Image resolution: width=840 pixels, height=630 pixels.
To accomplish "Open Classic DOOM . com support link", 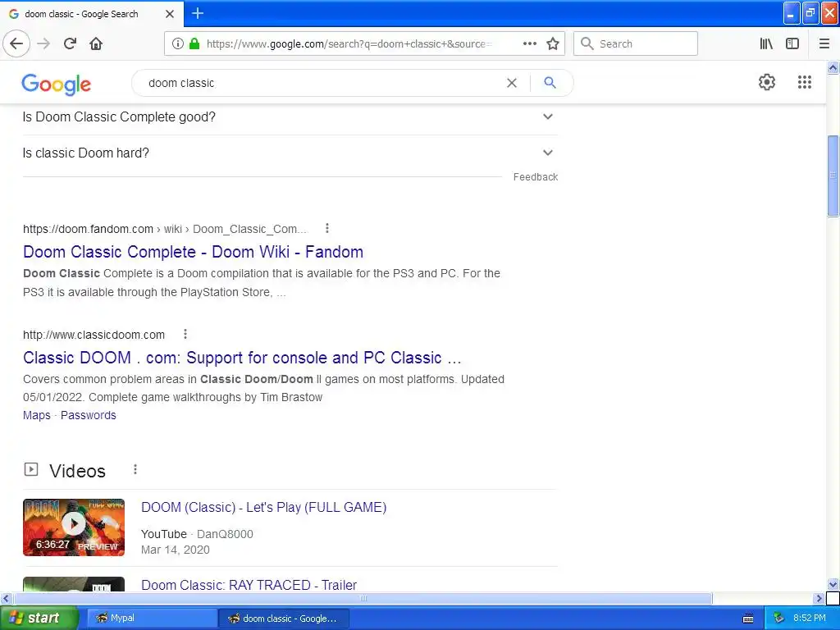I will [242, 358].
